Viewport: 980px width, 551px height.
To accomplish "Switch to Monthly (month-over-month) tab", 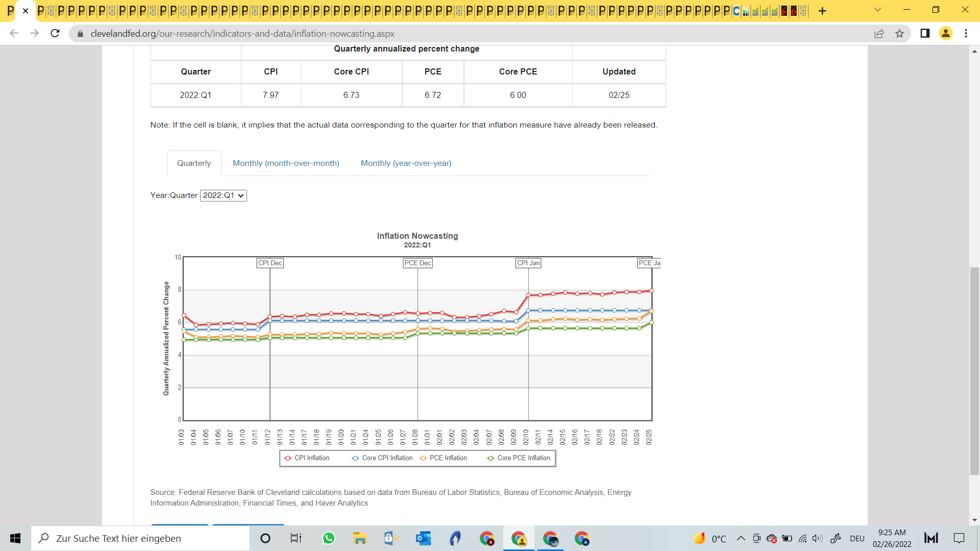I will pos(286,163).
